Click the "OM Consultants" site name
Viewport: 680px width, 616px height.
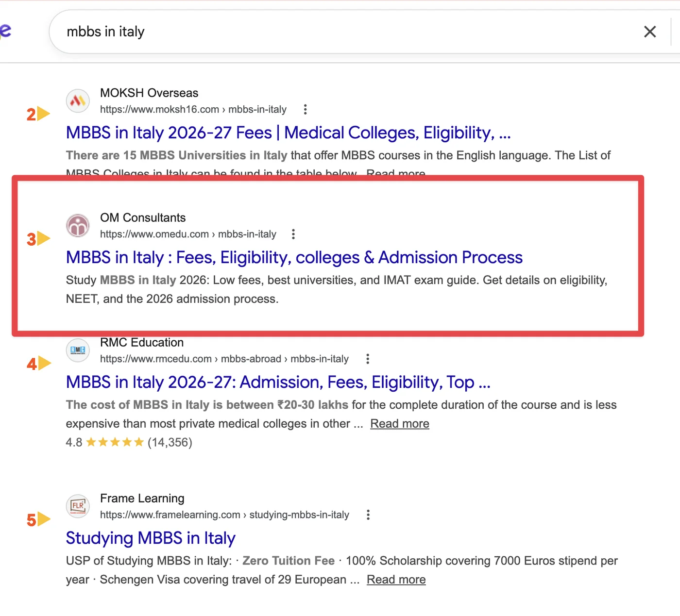click(x=143, y=217)
